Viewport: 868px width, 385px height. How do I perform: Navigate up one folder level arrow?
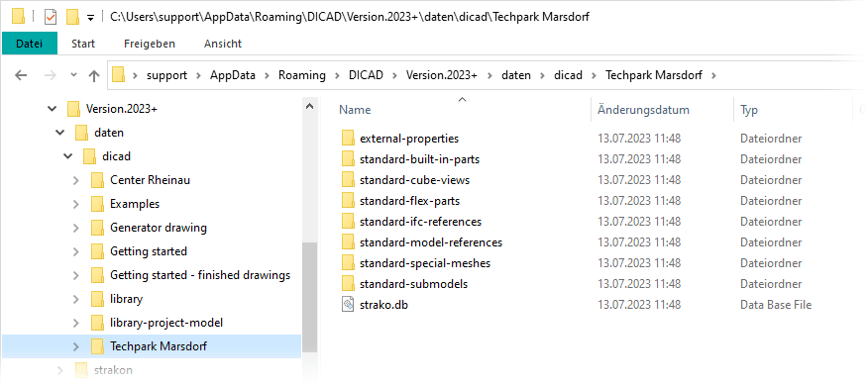(94, 75)
